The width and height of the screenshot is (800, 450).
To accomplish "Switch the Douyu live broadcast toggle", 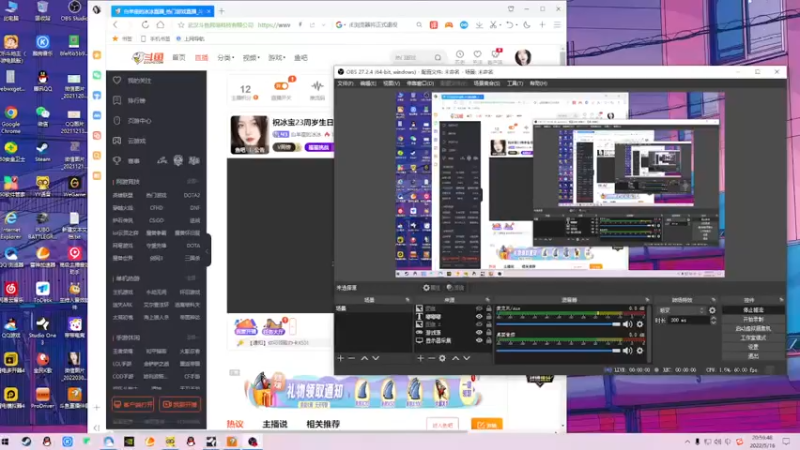I will coord(281,86).
